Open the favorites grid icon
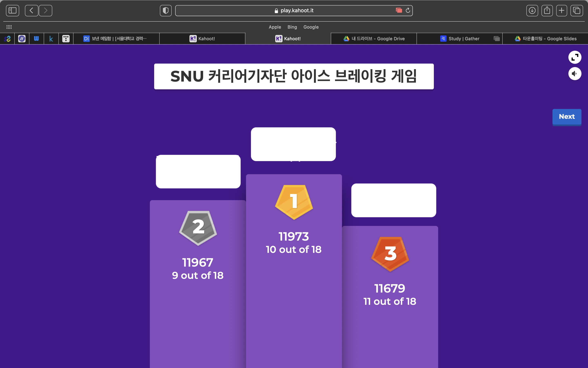Screen dimensions: 588x368 pos(9,27)
